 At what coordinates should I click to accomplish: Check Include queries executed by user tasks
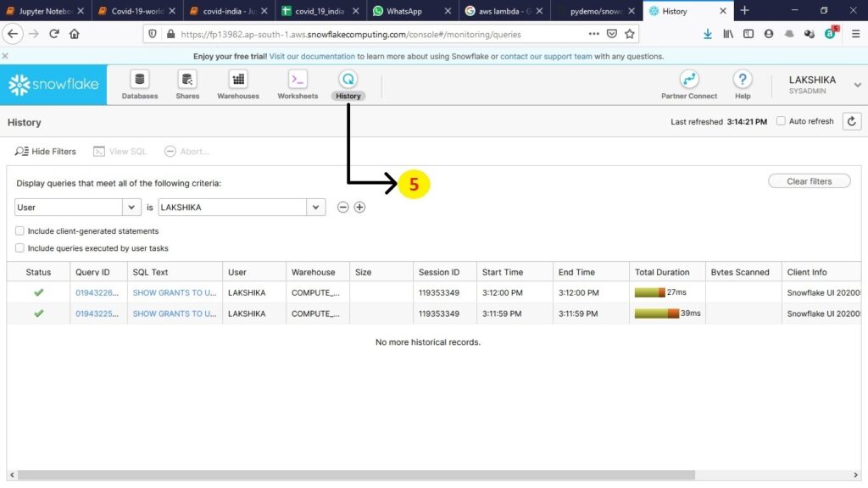pos(19,248)
